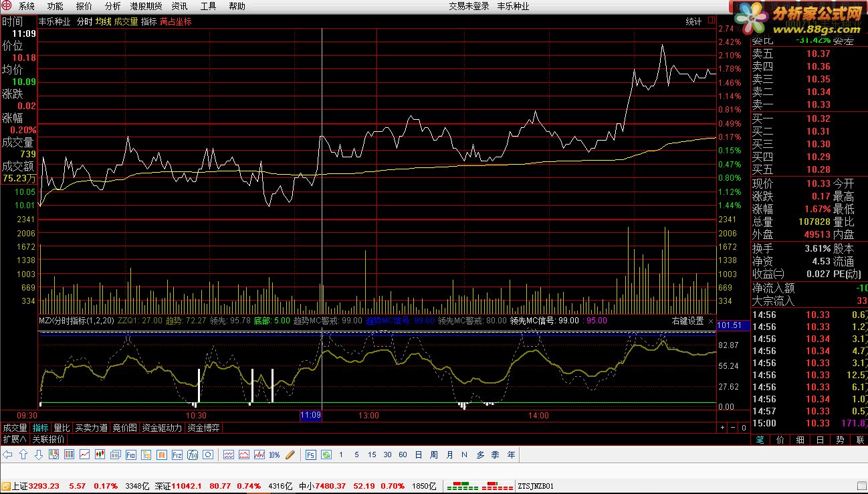
Task: Select the 买卖力道 tab
Action: click(91, 428)
